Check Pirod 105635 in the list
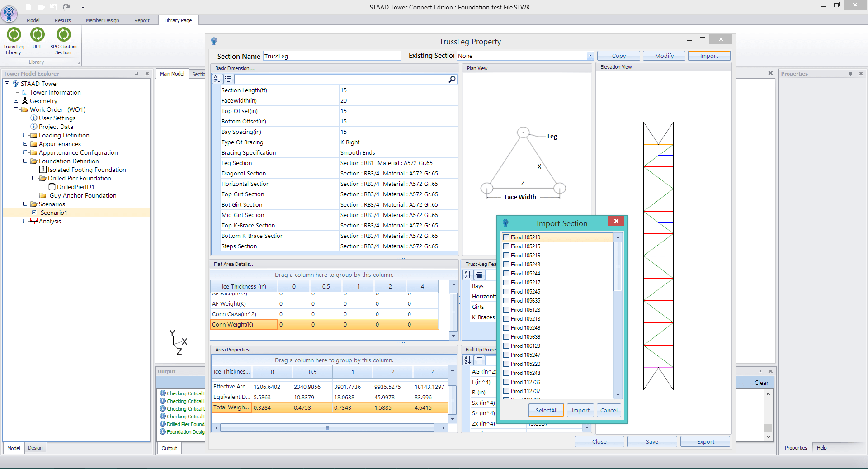 pyautogui.click(x=506, y=300)
